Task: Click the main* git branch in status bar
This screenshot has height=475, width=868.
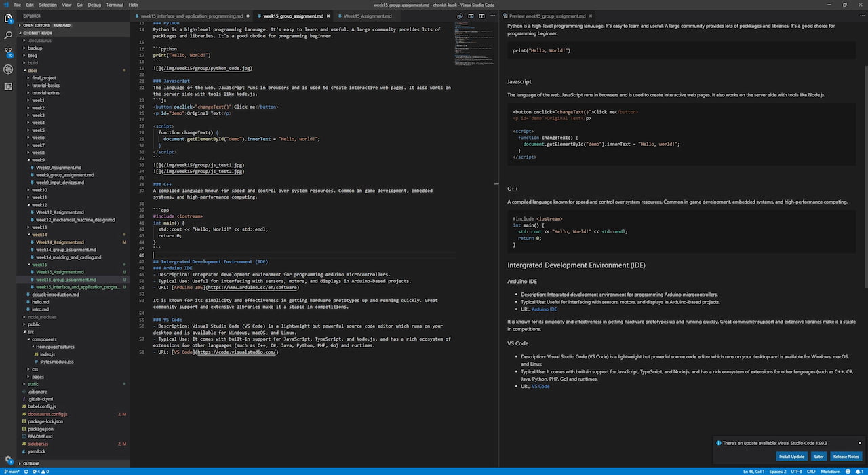Action: 13,471
